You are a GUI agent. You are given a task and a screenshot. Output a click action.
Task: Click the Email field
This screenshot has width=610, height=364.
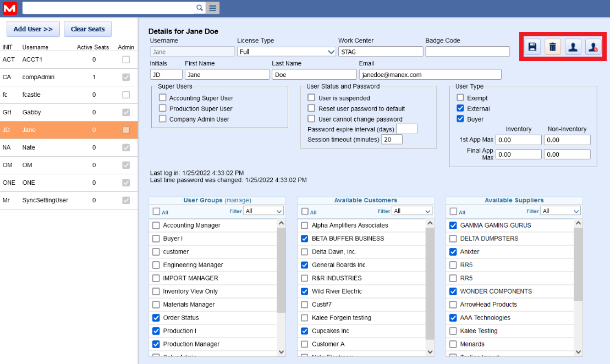(x=430, y=74)
